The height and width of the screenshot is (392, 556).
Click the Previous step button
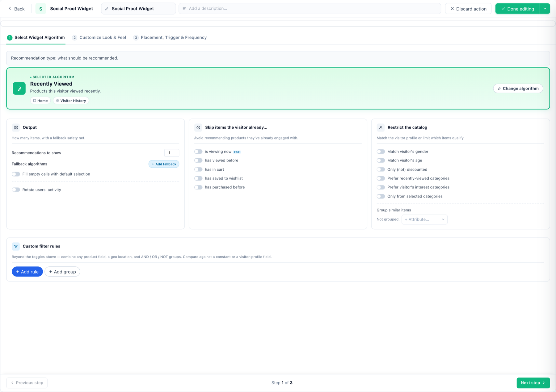tap(27, 383)
